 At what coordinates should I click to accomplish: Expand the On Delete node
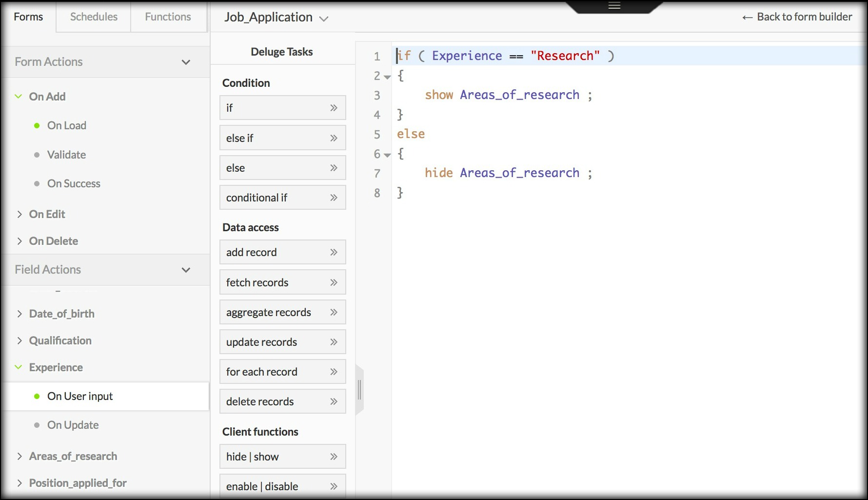(20, 241)
